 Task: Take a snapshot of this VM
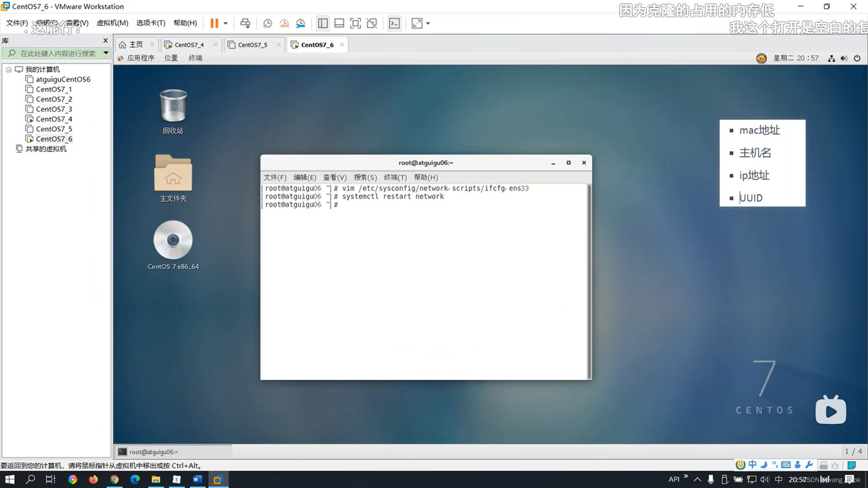[268, 23]
